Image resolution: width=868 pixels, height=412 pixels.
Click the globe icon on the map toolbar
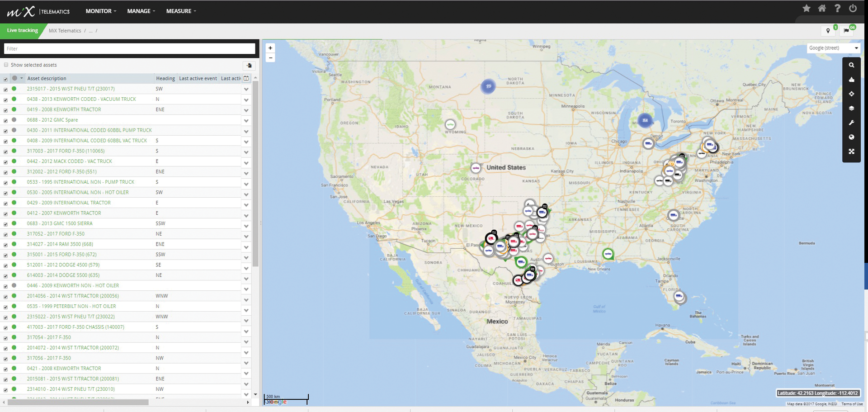coord(851,137)
